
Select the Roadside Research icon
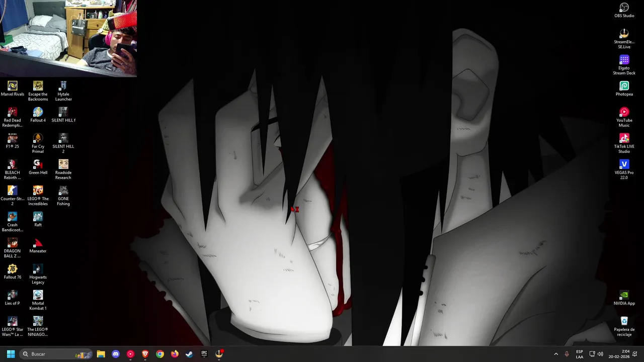click(x=63, y=170)
